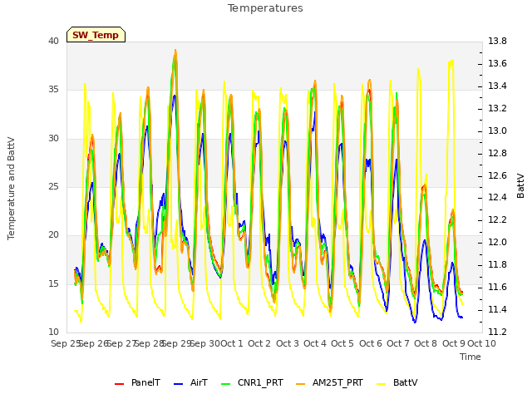Click the right axis value 13.8

point(497,41)
